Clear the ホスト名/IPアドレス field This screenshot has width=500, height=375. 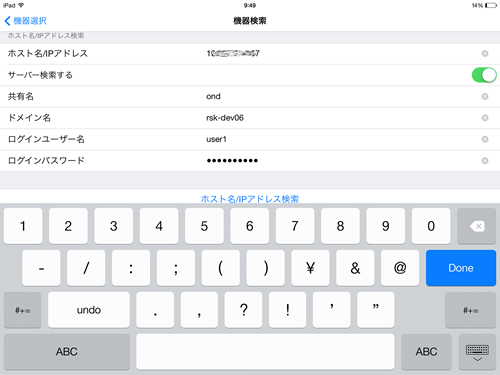(x=485, y=53)
